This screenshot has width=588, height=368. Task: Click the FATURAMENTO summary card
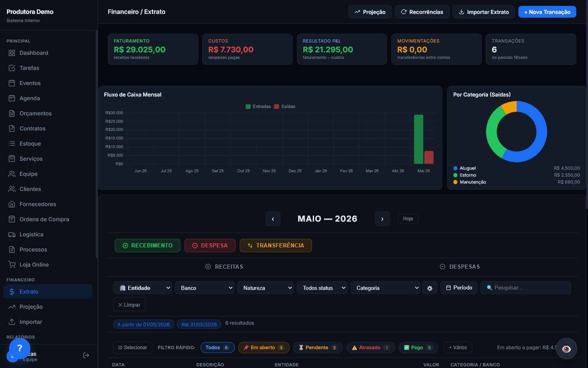point(153,49)
